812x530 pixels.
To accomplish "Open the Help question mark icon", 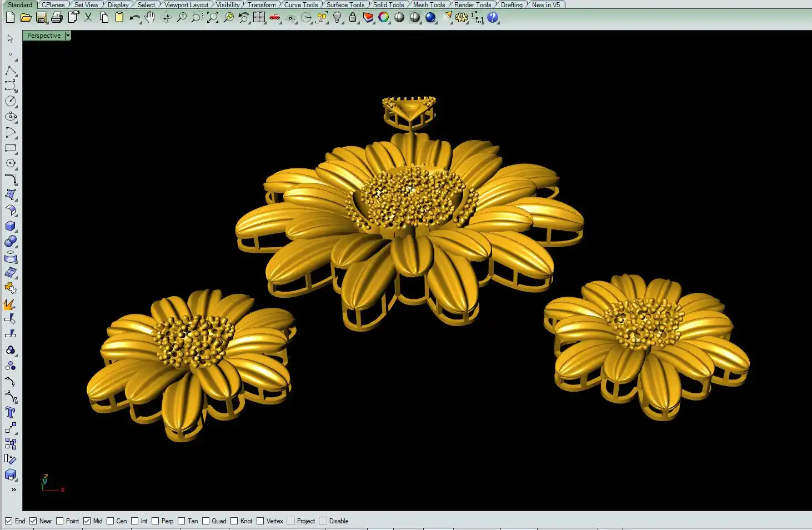I will (x=493, y=18).
